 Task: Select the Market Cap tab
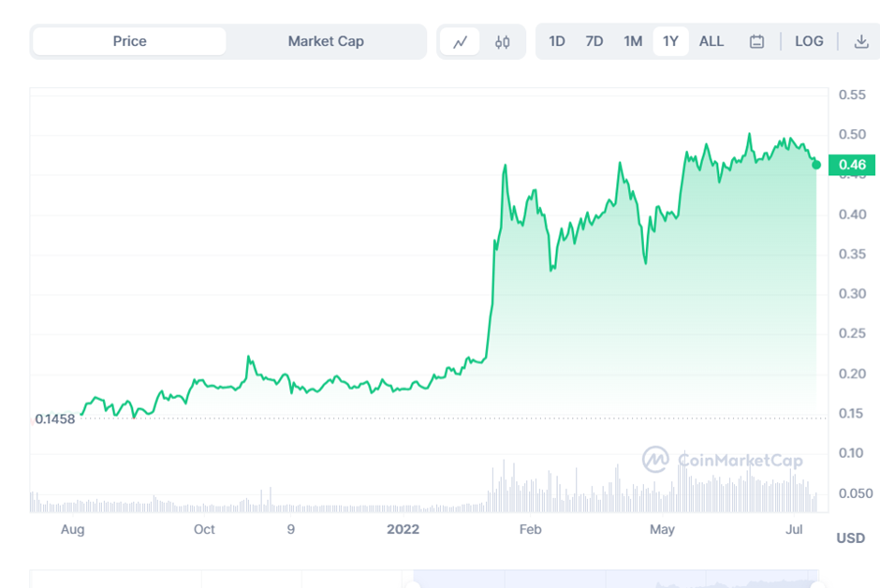326,41
